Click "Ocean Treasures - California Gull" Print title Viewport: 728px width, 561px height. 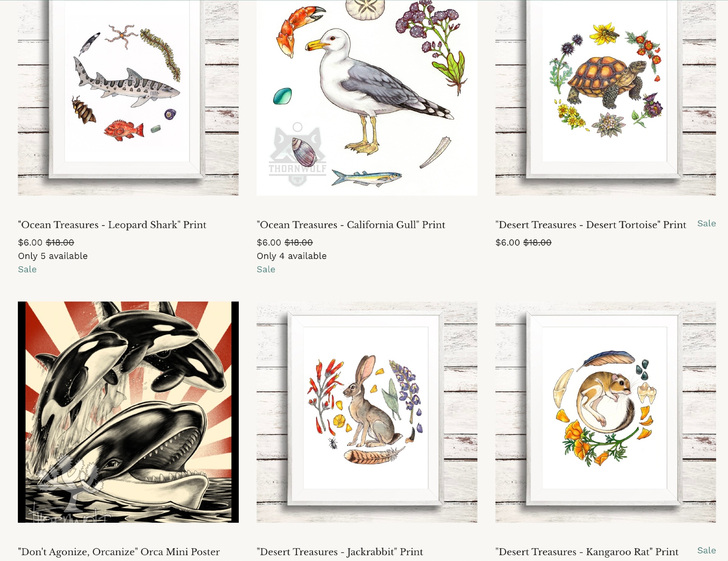pyautogui.click(x=351, y=225)
